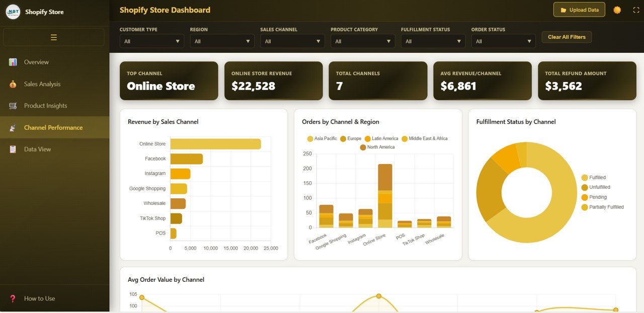Select the Online Store revenue bar
The height and width of the screenshot is (313, 644).
(215, 144)
